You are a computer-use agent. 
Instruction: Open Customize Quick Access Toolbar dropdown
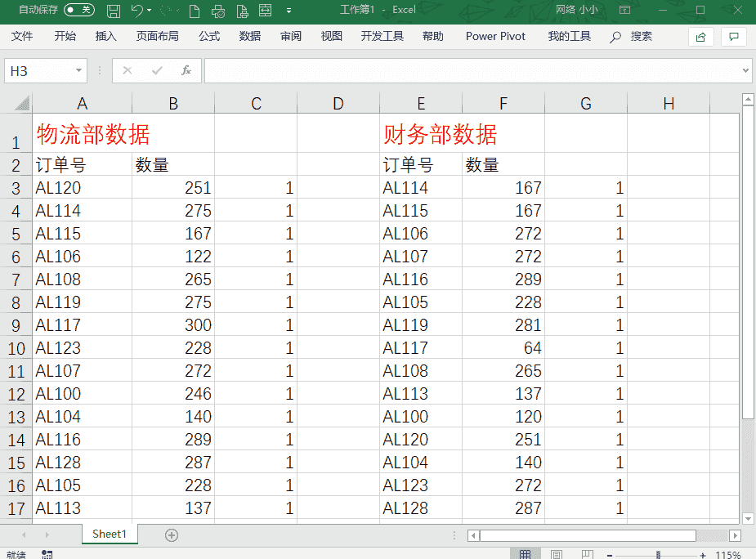point(289,11)
